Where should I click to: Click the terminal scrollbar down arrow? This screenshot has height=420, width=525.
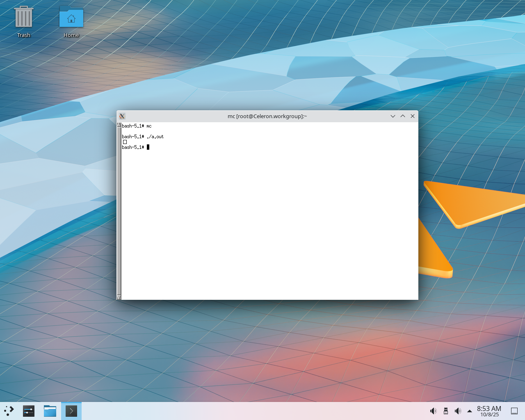click(x=119, y=297)
